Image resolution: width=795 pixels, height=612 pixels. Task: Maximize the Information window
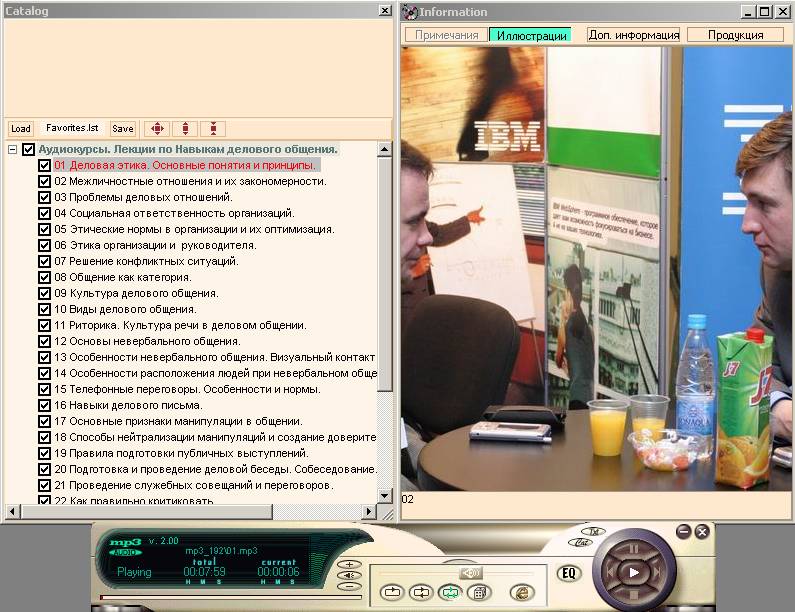766,12
